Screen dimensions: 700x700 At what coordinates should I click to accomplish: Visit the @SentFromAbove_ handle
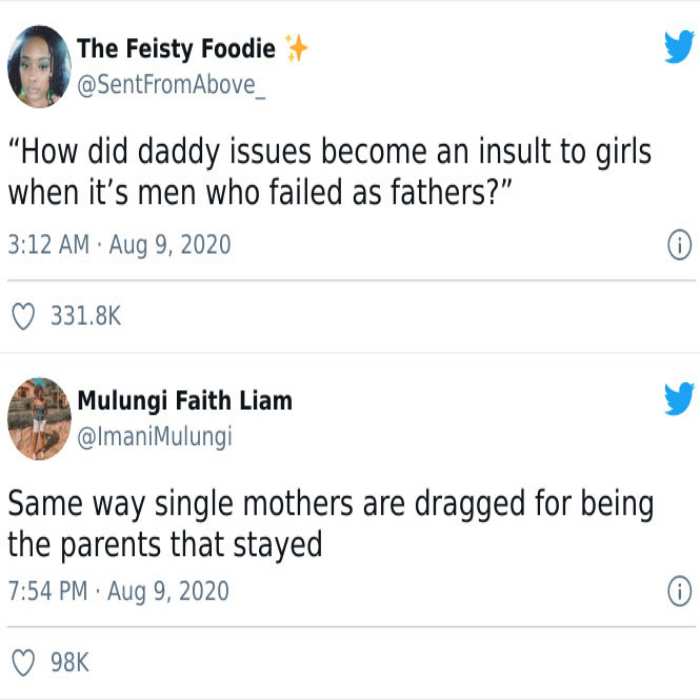(x=171, y=84)
